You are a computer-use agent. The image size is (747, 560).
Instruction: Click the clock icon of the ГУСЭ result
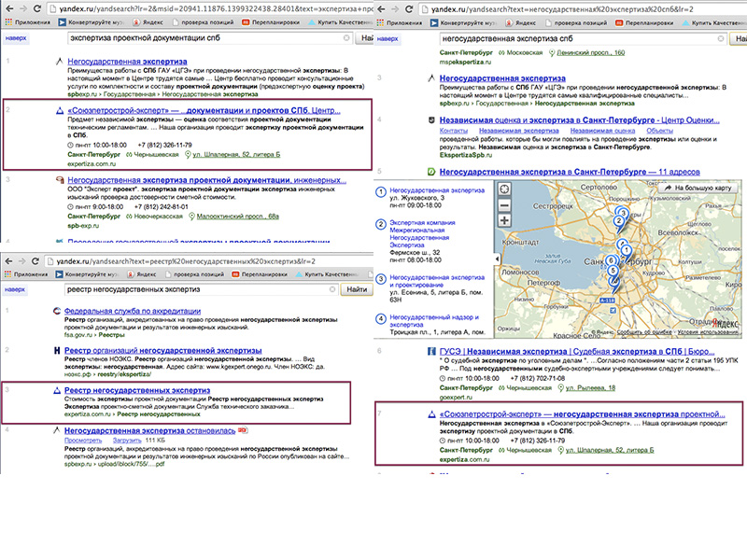point(443,379)
